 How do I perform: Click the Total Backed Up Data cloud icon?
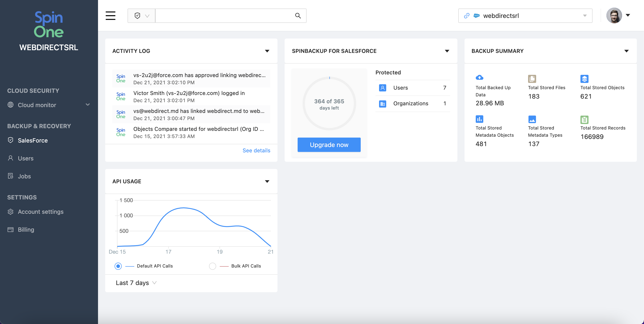click(x=479, y=78)
